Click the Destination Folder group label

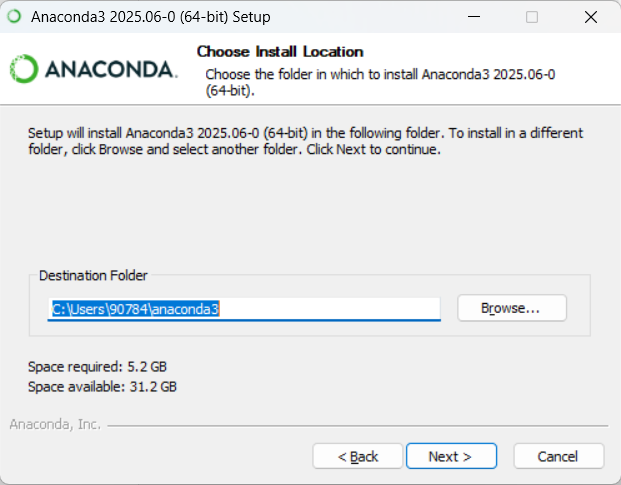coord(93,275)
